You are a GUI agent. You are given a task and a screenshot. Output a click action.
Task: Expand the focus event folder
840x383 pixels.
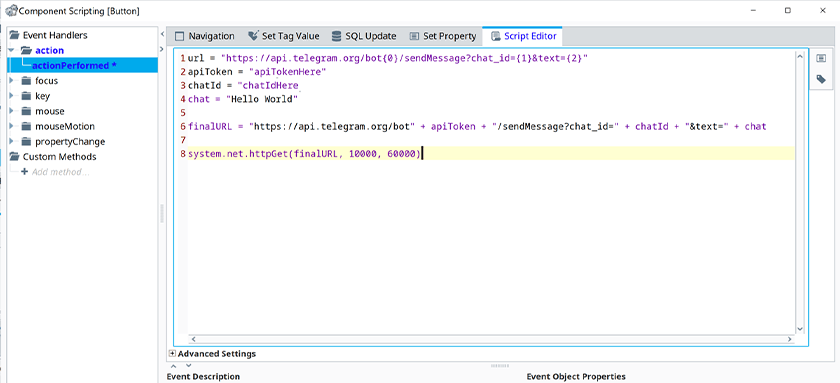12,81
